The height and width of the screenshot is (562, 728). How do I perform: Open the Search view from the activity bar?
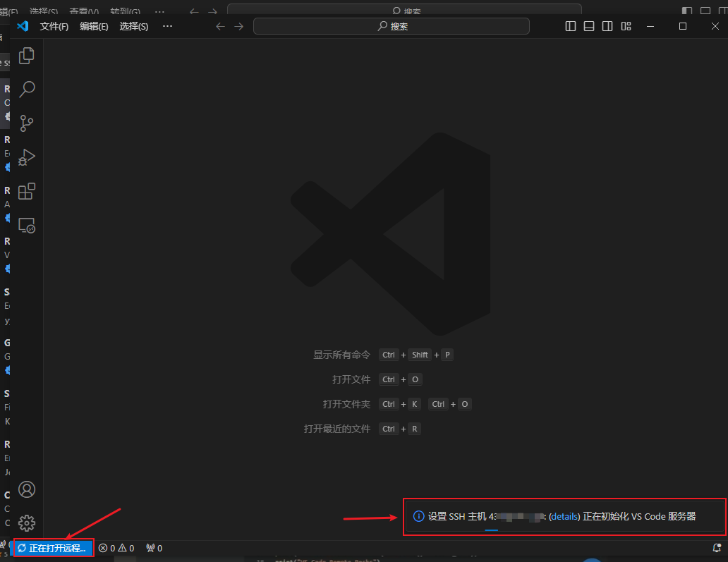click(x=27, y=89)
